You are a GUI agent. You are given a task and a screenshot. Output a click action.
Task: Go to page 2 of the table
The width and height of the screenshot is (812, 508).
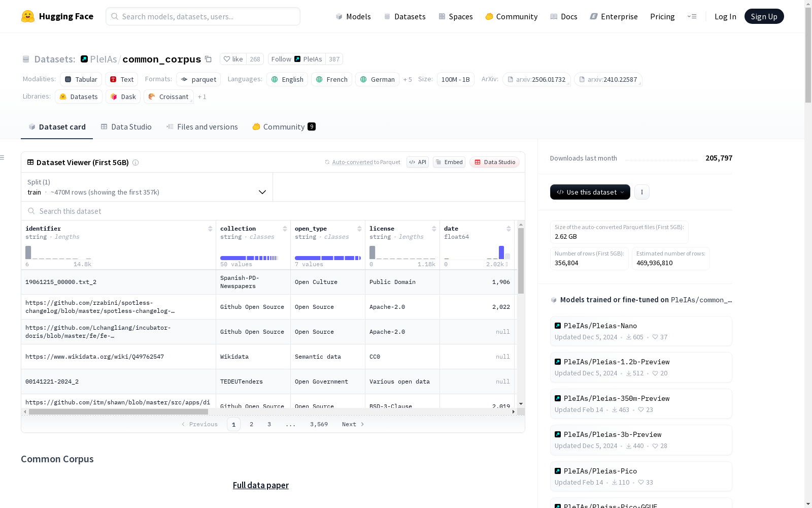pos(251,424)
